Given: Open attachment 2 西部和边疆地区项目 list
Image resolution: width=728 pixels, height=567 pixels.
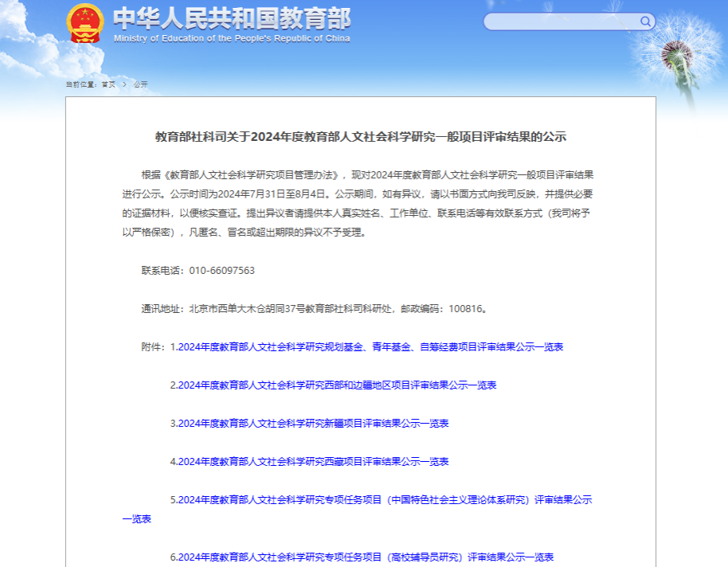Looking at the screenshot, I should [333, 385].
